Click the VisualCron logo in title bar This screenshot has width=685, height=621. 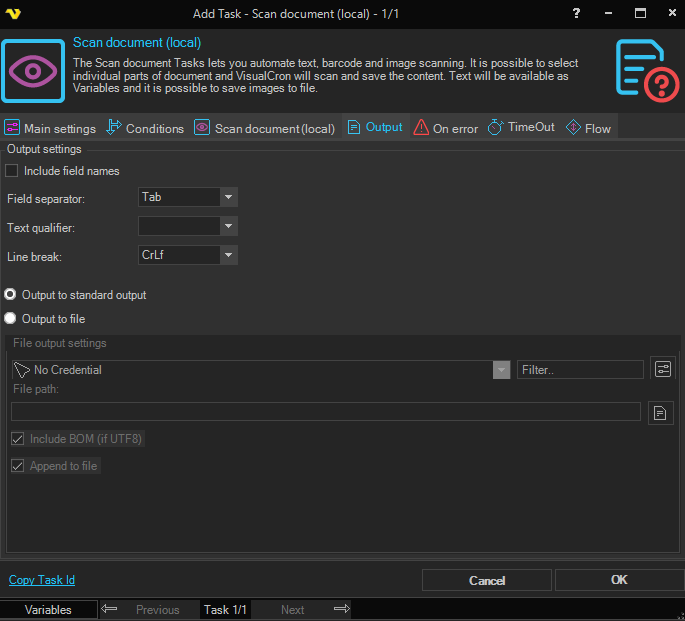click(x=13, y=13)
